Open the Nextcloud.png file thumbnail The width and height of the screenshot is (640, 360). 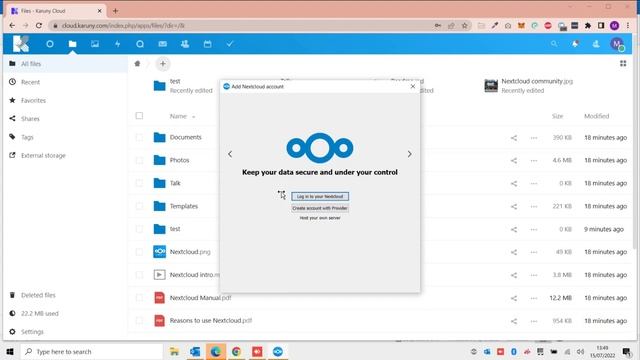pos(160,252)
